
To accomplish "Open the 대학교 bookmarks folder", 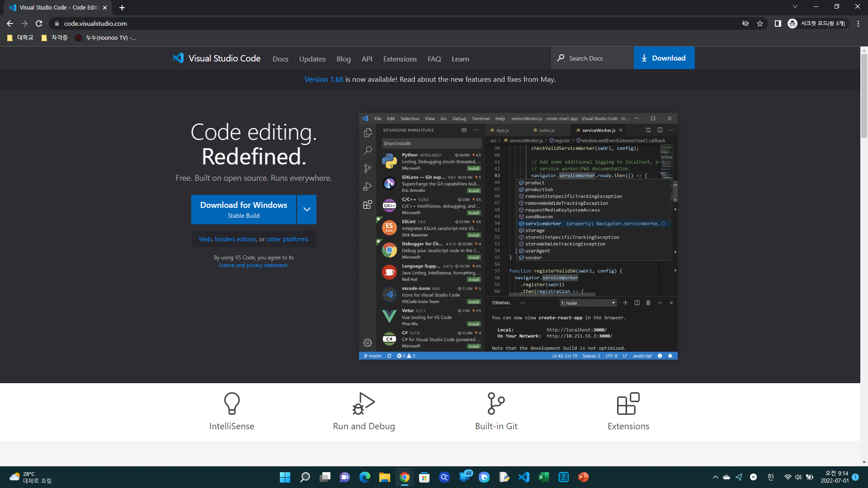I will (20, 38).
